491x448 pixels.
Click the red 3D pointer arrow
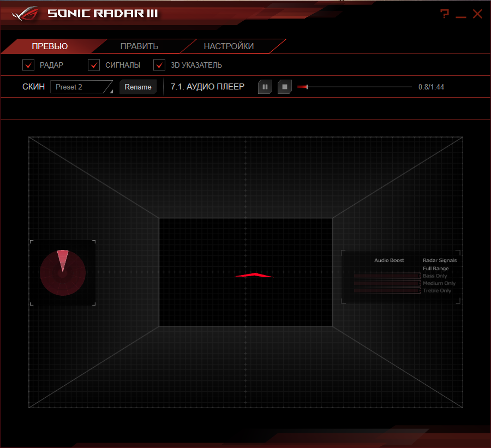click(x=254, y=275)
